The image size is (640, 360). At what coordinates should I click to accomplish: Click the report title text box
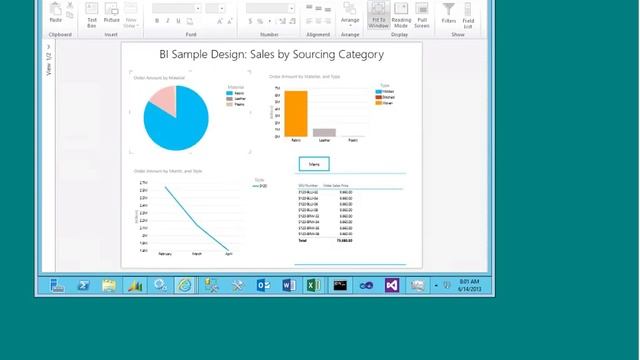(271, 54)
